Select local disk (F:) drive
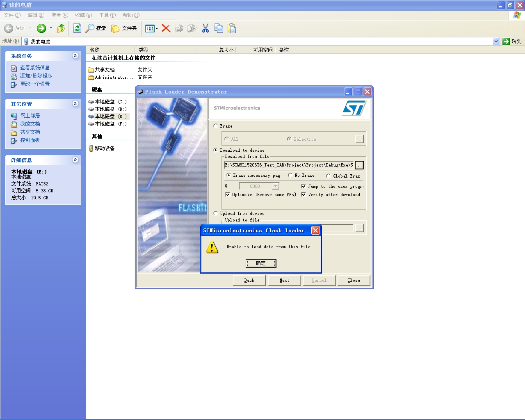Screen dimensions: 525x420 (x=107, y=124)
